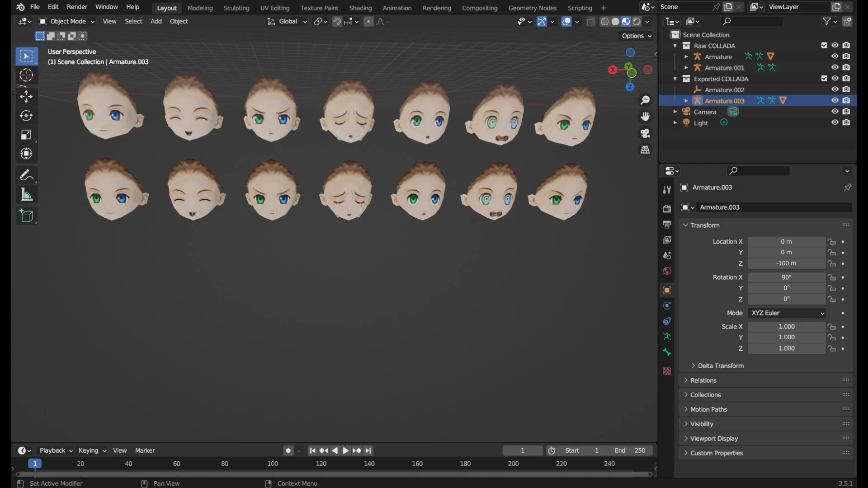Activate the Move tool
Screen dimensions: 868x488
click(x=26, y=96)
